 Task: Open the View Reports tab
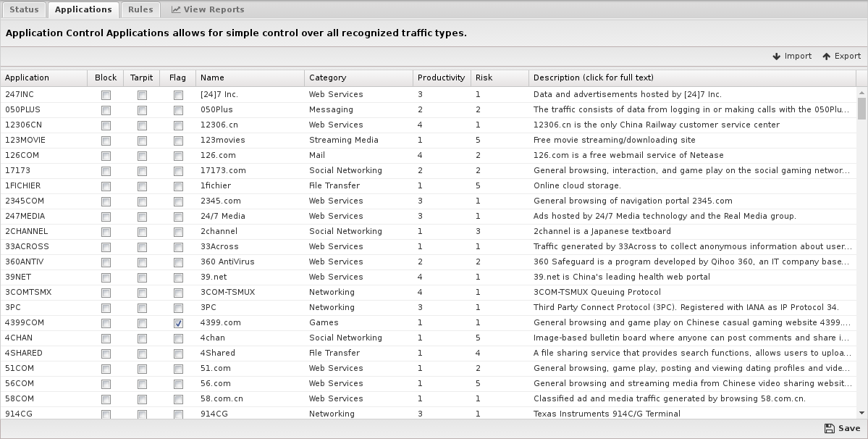(208, 9)
